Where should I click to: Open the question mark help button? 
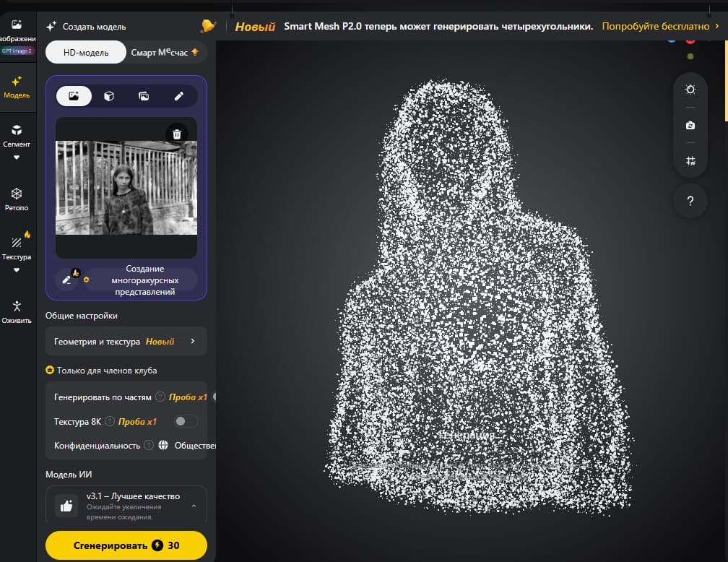point(690,201)
